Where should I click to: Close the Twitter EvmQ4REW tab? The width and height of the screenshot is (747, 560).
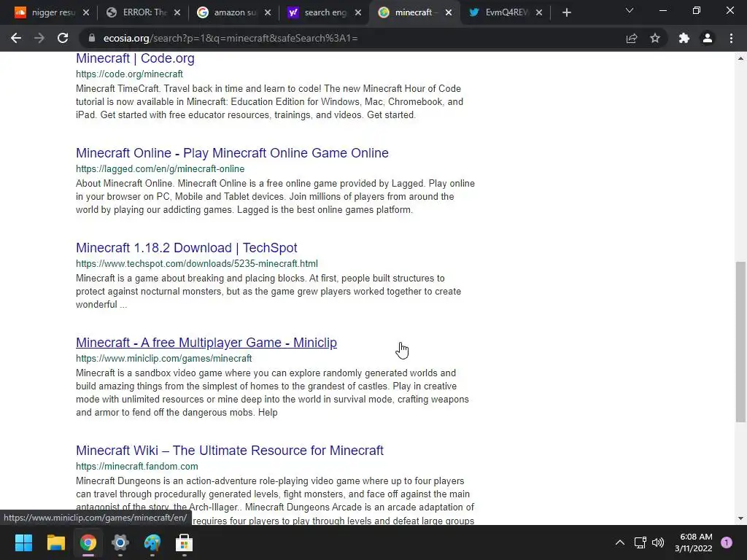(x=539, y=12)
